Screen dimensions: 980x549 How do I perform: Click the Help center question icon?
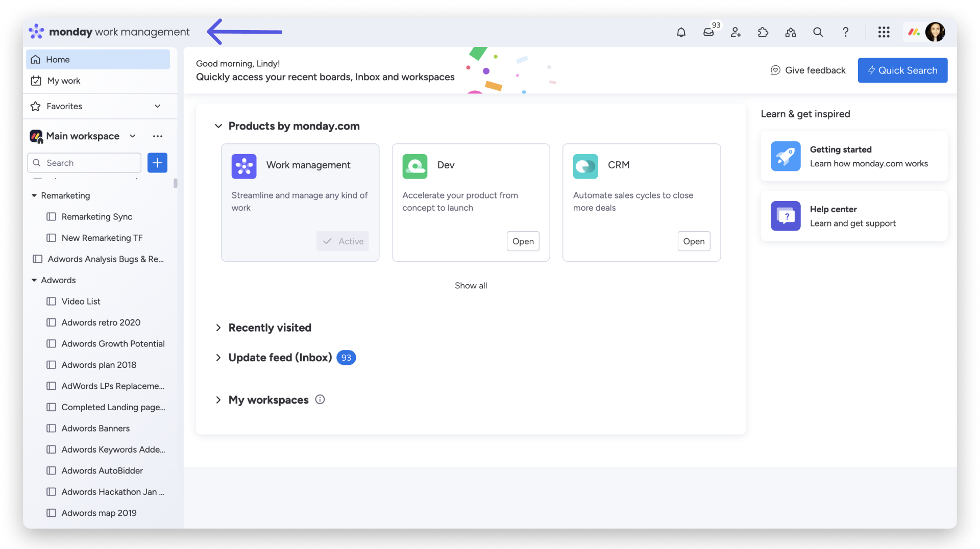tap(786, 216)
